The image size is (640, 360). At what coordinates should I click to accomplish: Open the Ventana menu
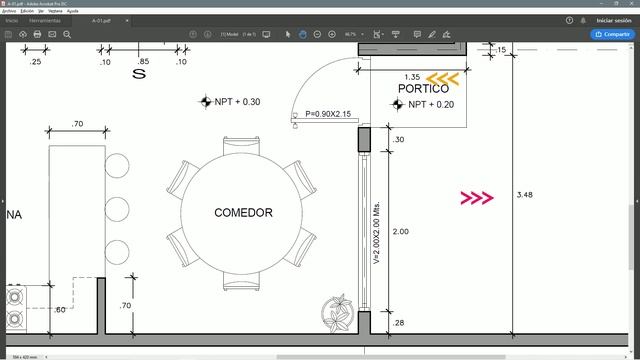click(56, 11)
